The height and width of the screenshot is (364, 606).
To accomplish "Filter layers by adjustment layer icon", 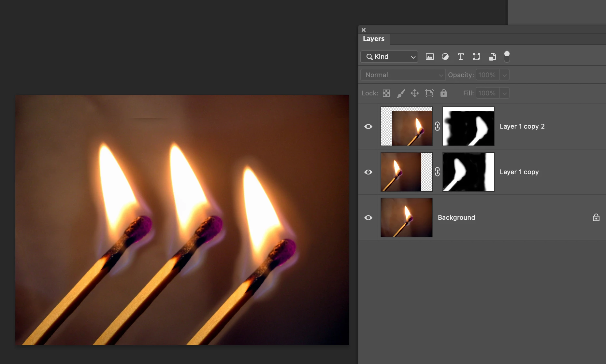I will pos(445,57).
